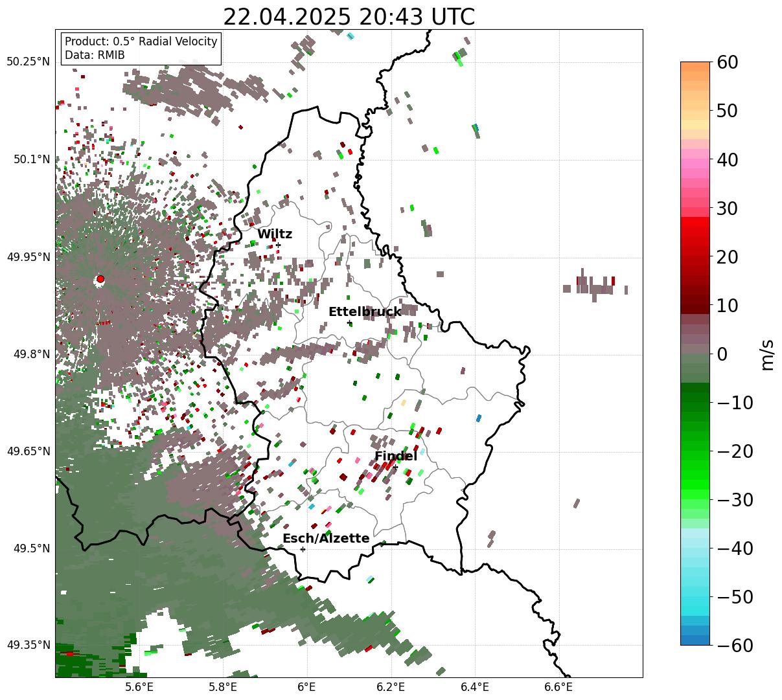The width and height of the screenshot is (782, 700).
Task: Click the Ettelbruck city label
Action: 365,312
